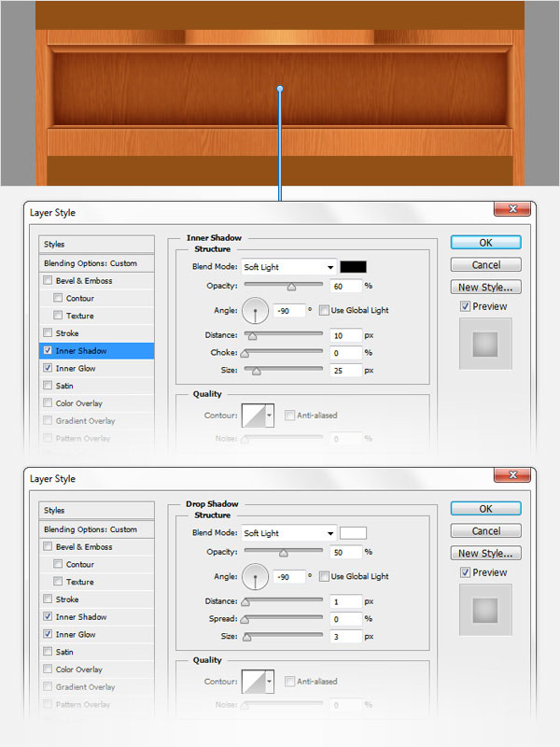Click Inner Shadow angle field showing -90
560x747 pixels.
click(x=289, y=311)
